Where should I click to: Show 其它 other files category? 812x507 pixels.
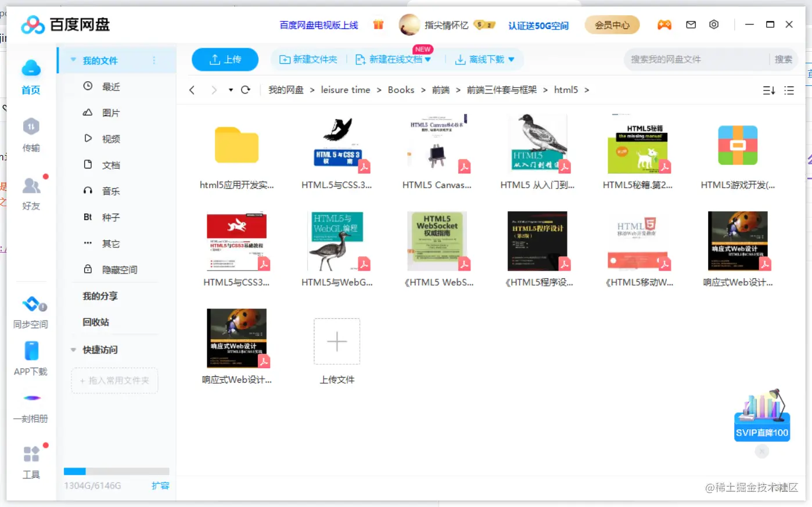click(x=110, y=243)
